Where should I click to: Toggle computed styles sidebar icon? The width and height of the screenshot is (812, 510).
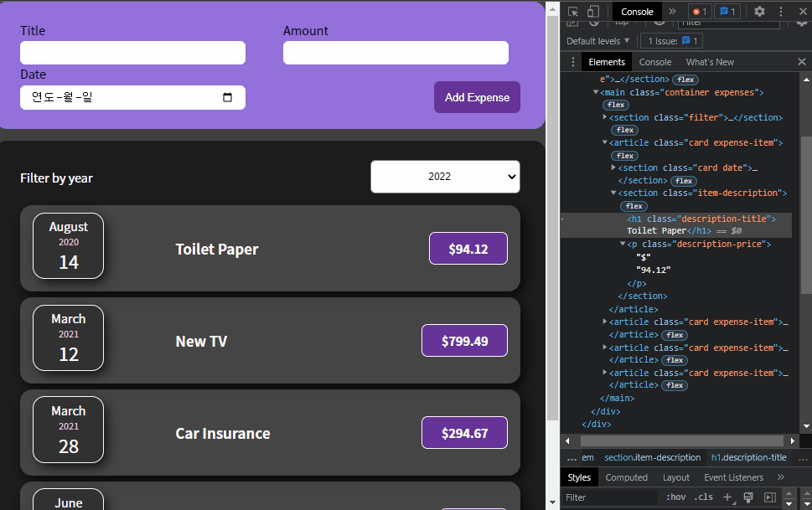(x=770, y=497)
